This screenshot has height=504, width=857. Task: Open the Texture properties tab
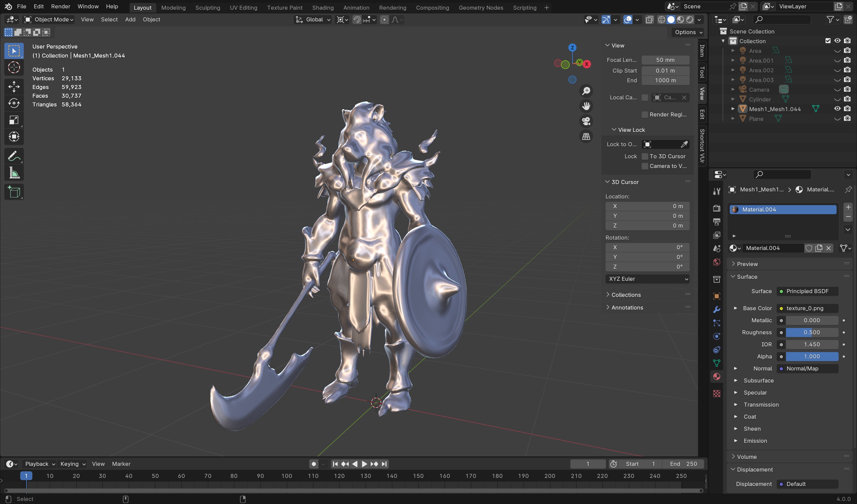coord(716,394)
